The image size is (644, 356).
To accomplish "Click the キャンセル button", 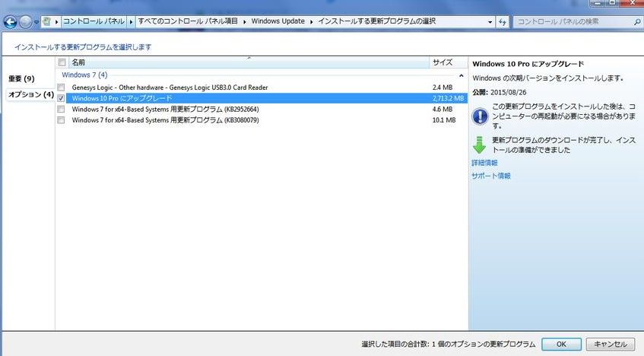I will click(611, 344).
